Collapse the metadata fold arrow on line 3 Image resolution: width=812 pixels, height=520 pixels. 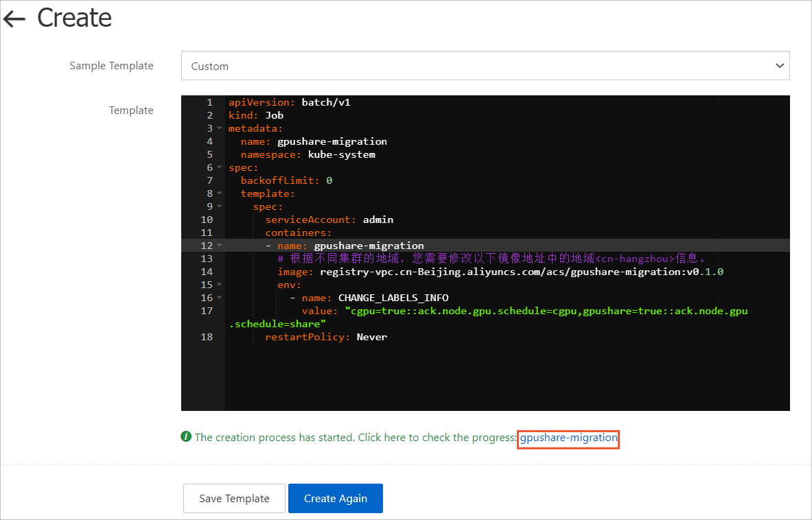click(x=220, y=128)
